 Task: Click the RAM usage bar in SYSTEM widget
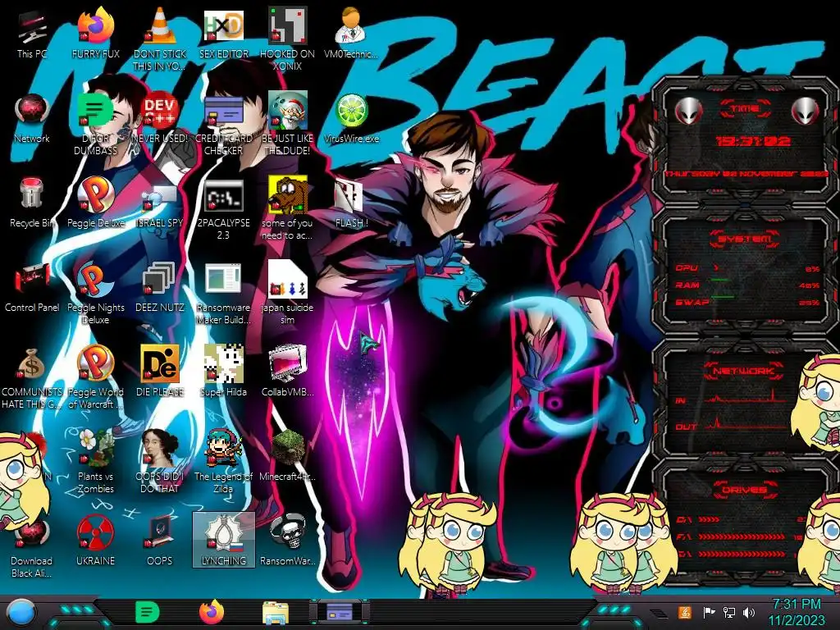click(719, 281)
